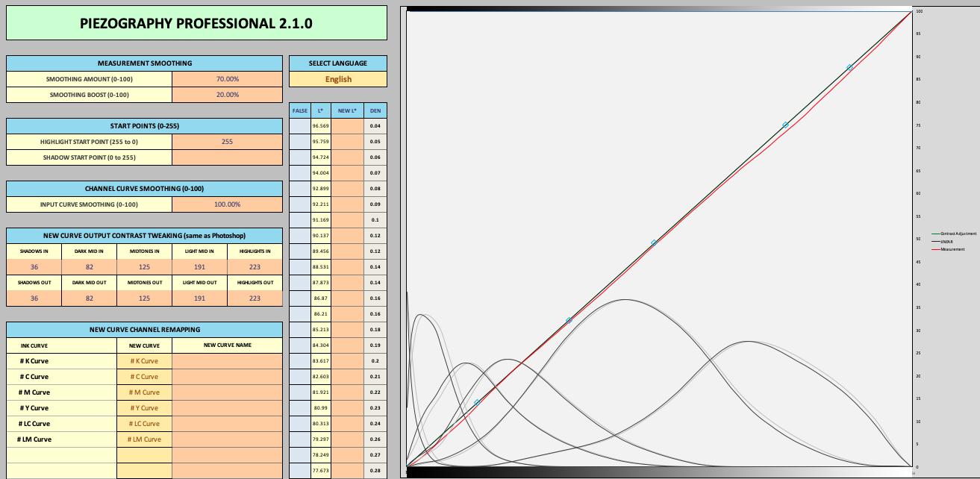Open the New Curve cell for # M Curve
This screenshot has height=479, width=980.
[145, 392]
